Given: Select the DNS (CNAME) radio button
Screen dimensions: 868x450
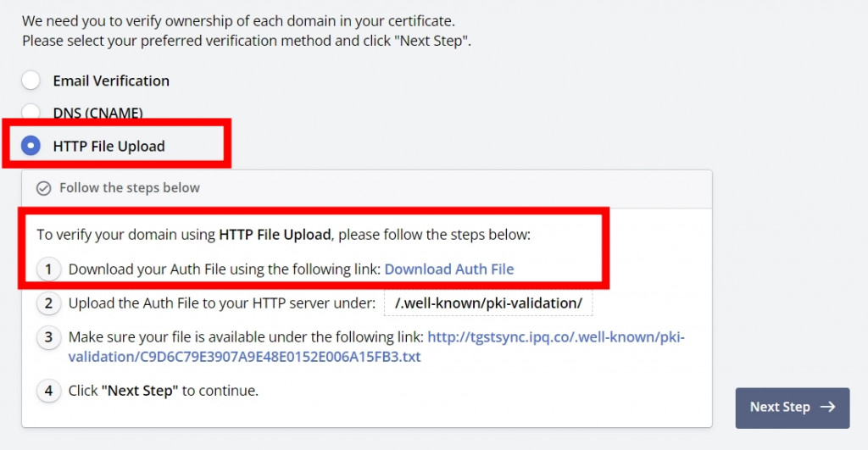Looking at the screenshot, I should point(31,113).
